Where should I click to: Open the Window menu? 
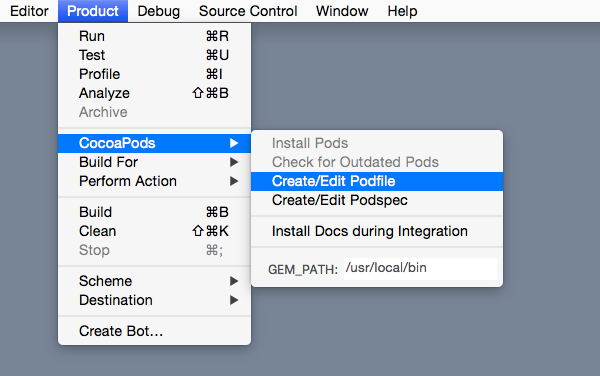coord(342,11)
